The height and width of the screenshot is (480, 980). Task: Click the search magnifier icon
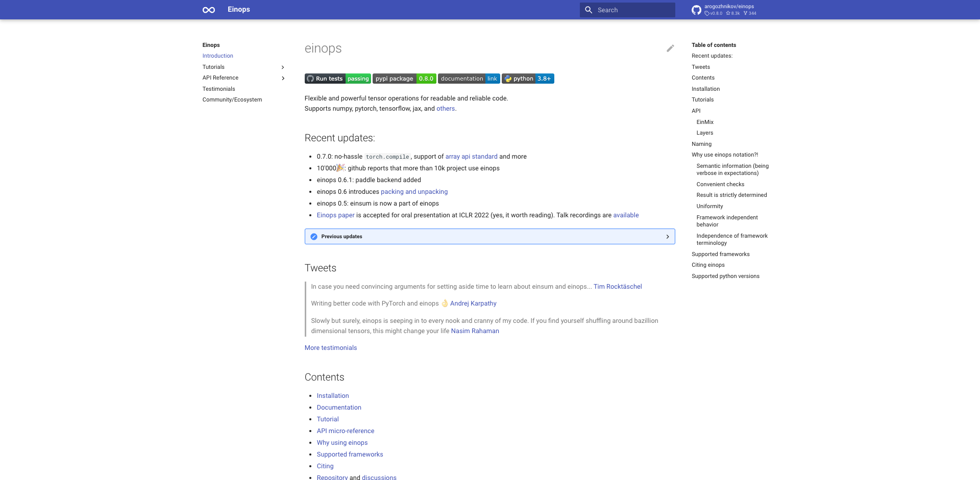pyautogui.click(x=589, y=10)
